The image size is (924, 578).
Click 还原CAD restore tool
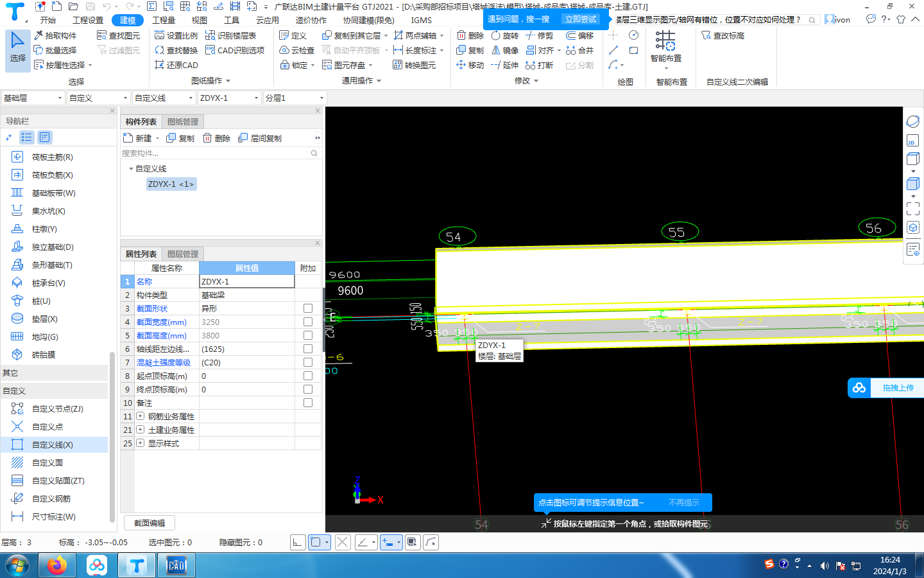click(176, 65)
